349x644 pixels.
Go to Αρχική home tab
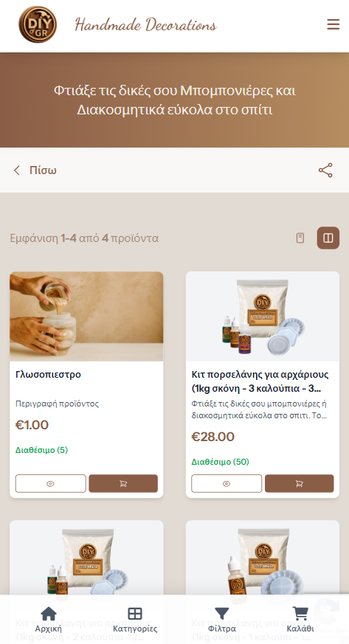[x=49, y=620]
